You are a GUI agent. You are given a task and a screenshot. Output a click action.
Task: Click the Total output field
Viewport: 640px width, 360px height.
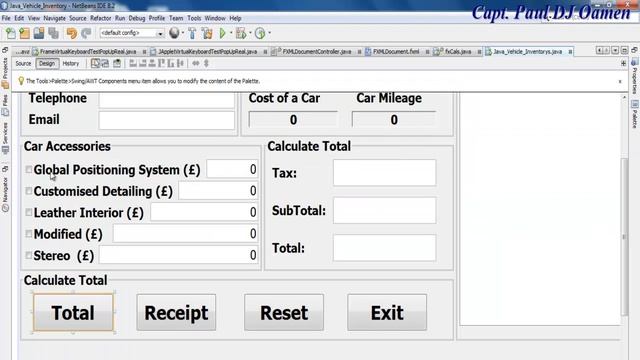[384, 248]
